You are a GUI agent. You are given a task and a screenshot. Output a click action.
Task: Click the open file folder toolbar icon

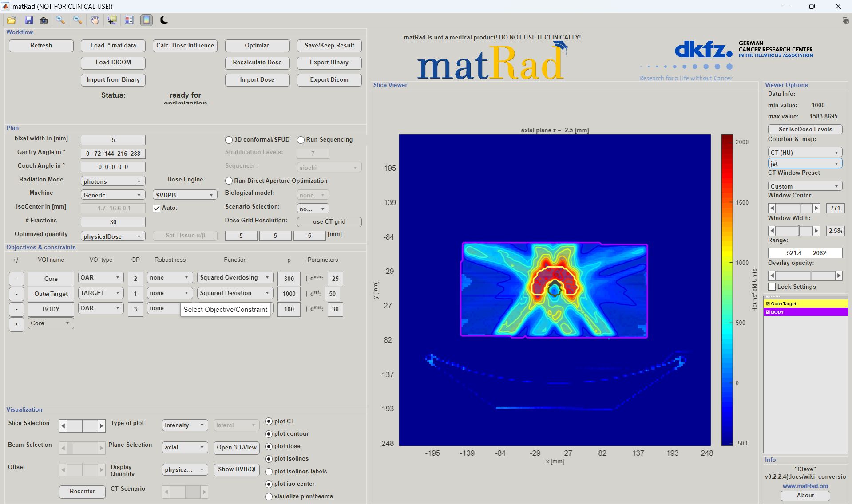(12, 20)
